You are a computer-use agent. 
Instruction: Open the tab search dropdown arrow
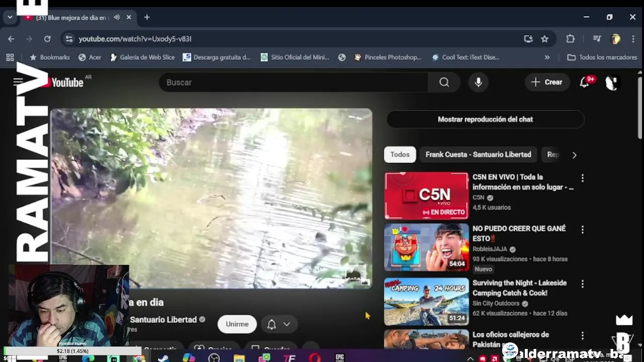(x=10, y=17)
